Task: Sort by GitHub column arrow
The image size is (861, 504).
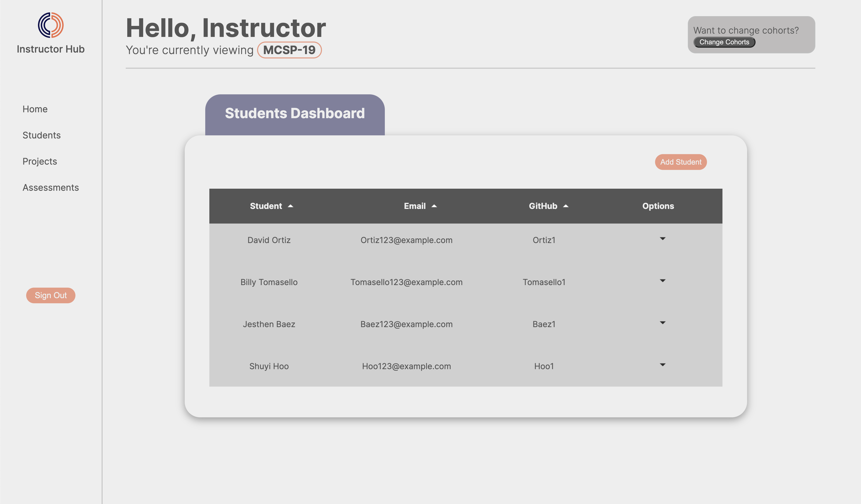Action: (x=565, y=206)
